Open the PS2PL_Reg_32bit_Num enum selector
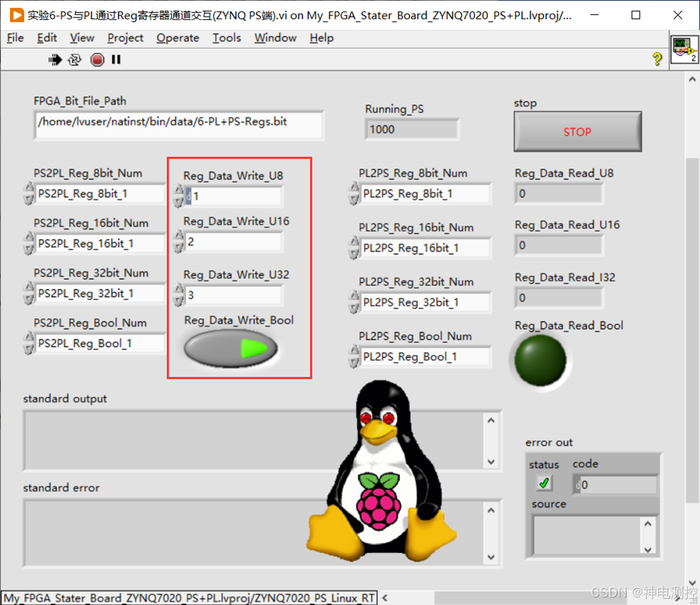Screen dimensions: 700x605 tap(100, 294)
